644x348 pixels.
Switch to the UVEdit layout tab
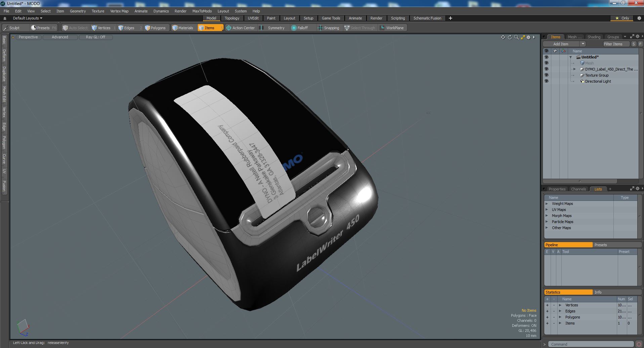pos(253,18)
